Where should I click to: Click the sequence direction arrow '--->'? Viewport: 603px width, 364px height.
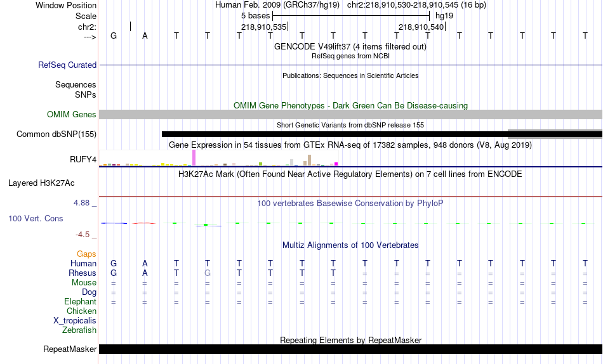coord(89,37)
